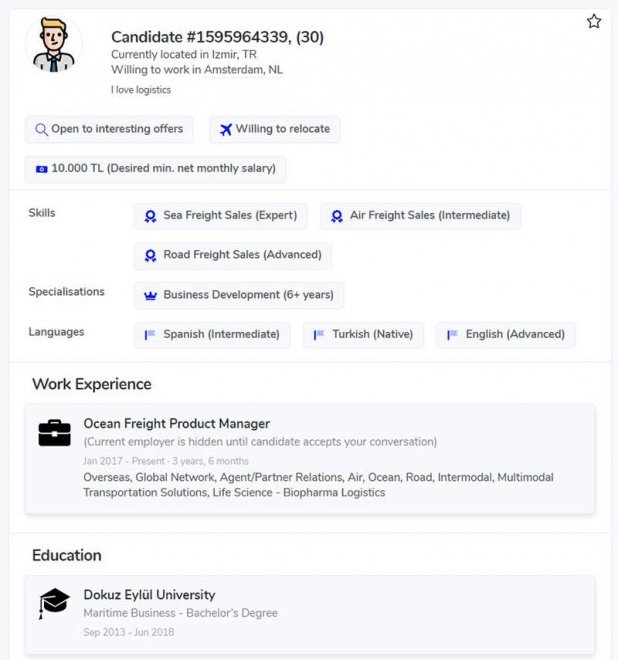Click the English (Advanced) language tag

coord(505,335)
